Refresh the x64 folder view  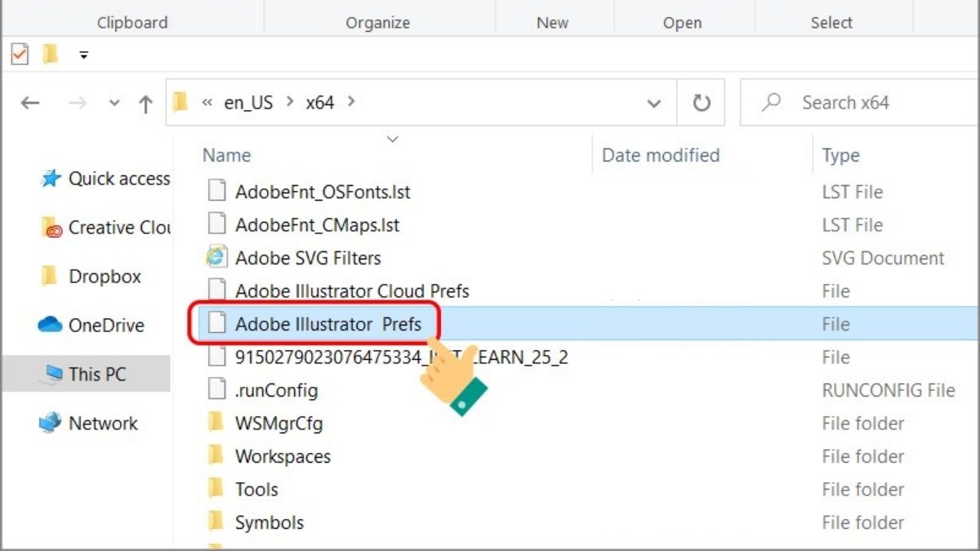702,103
